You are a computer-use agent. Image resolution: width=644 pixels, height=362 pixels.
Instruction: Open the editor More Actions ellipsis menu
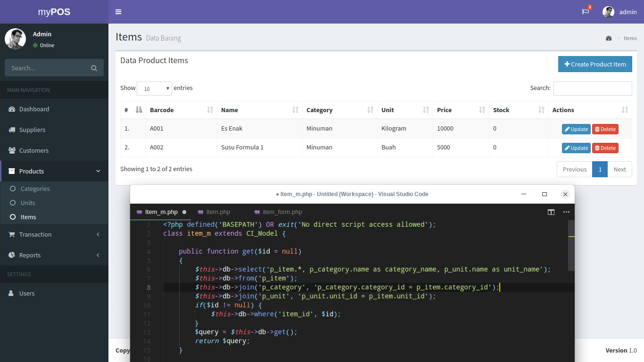point(566,212)
